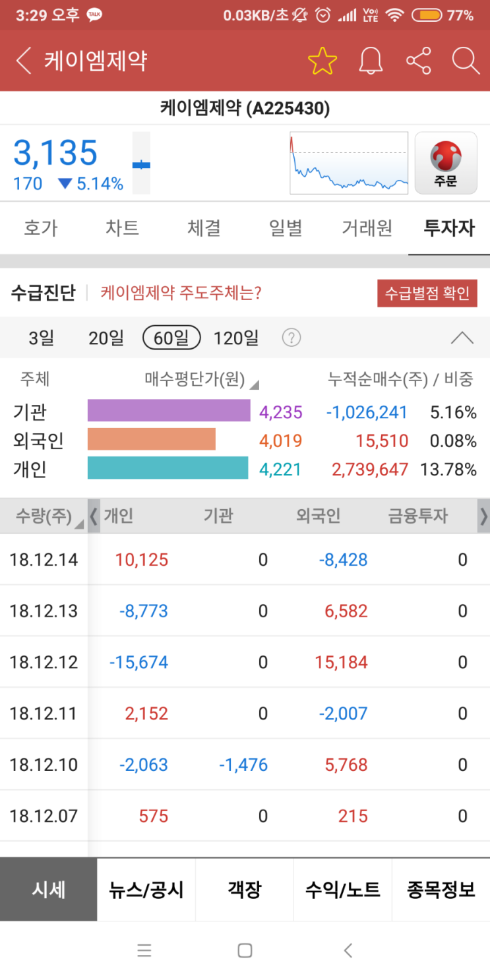Switch to the 일별 tab
The height and width of the screenshot is (980, 490).
coord(286,228)
